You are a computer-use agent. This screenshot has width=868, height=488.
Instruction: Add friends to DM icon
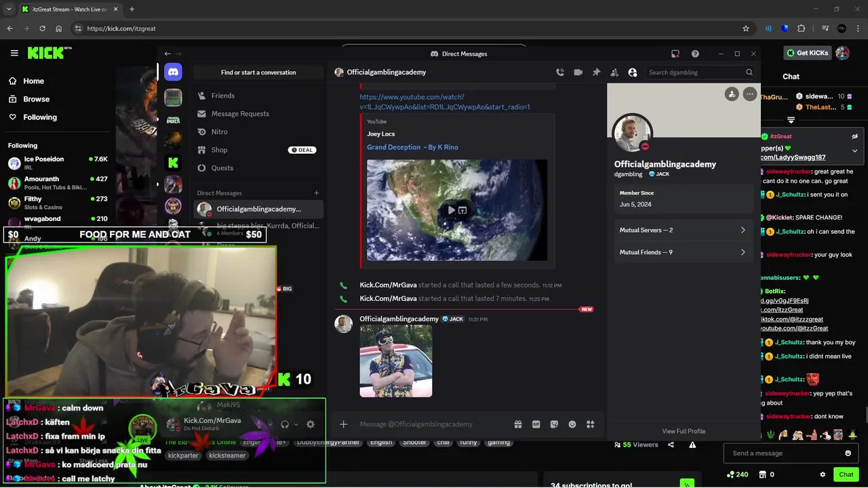tap(614, 73)
